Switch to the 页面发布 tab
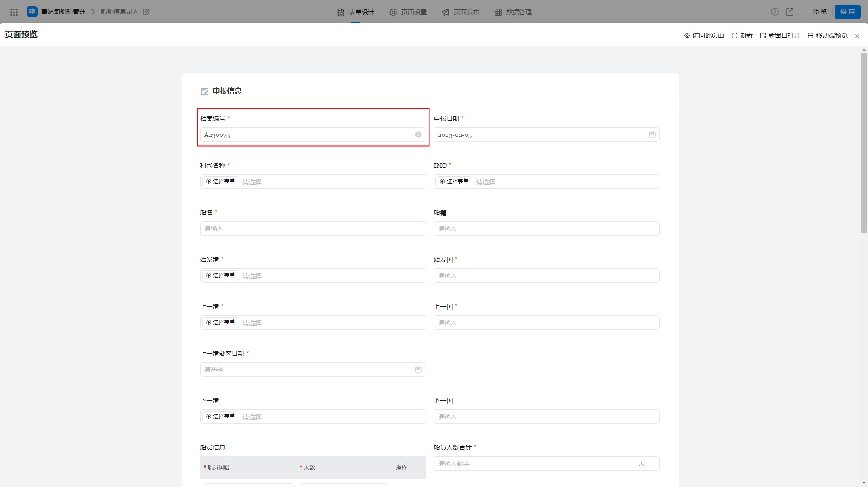This screenshot has width=868, height=488. point(460,12)
